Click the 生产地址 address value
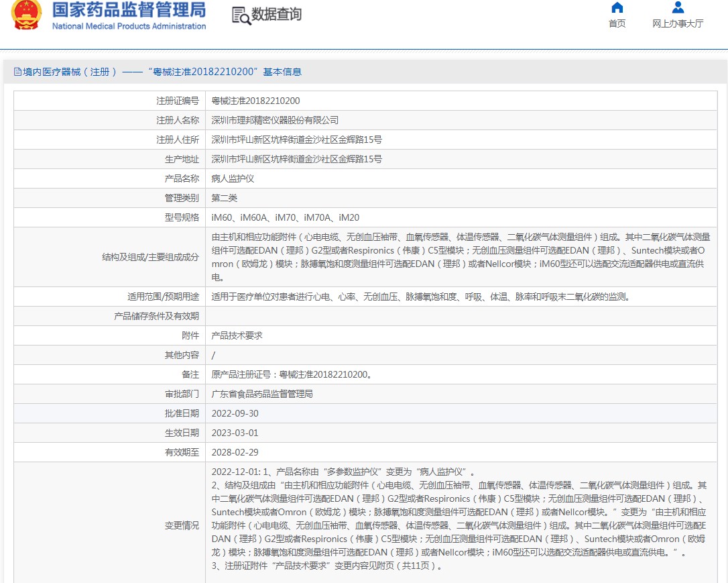The width and height of the screenshot is (728, 583). point(297,160)
